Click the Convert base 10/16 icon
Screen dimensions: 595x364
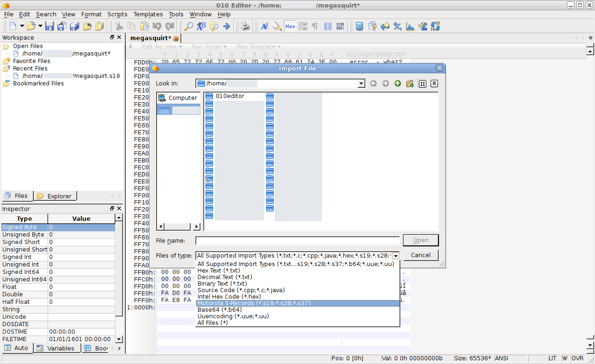click(435, 26)
